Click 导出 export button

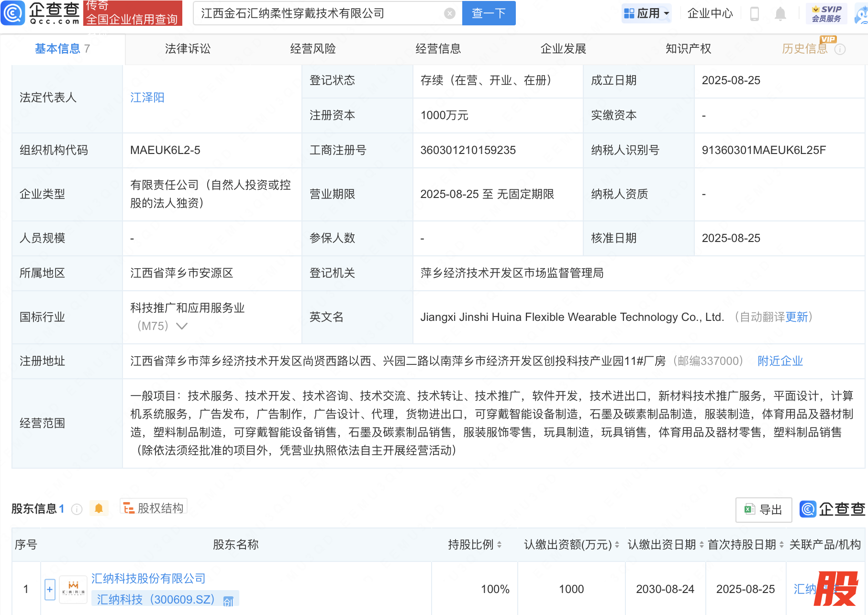coord(763,510)
